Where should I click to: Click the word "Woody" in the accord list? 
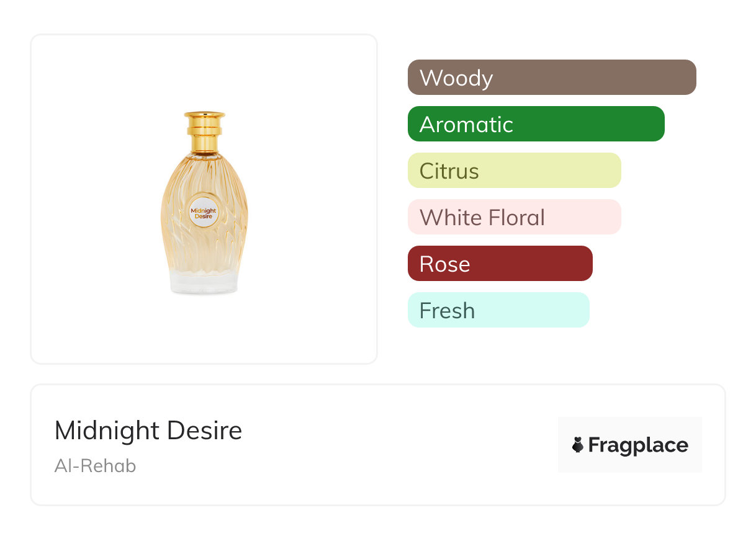[456, 78]
